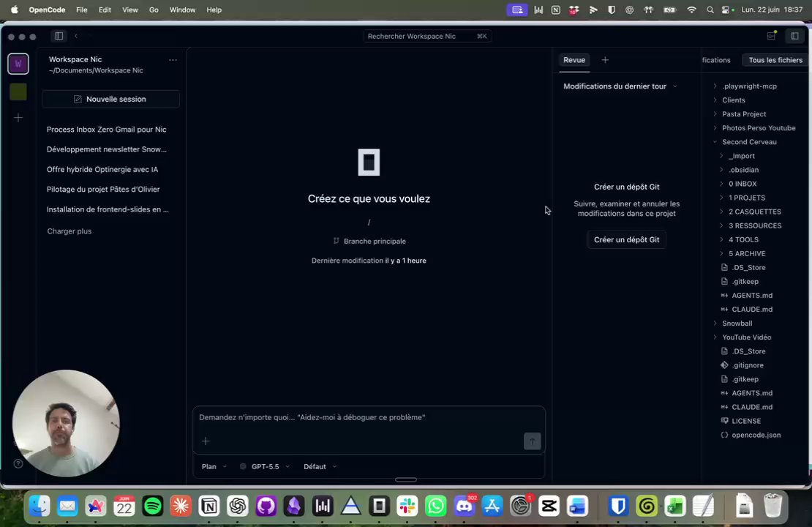Click the attach plus icon in prompt box
Screen dimensions: 812x527
coord(206,441)
